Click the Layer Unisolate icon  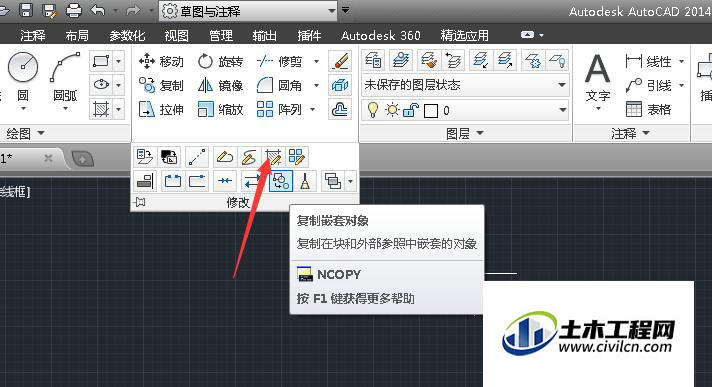point(505,60)
